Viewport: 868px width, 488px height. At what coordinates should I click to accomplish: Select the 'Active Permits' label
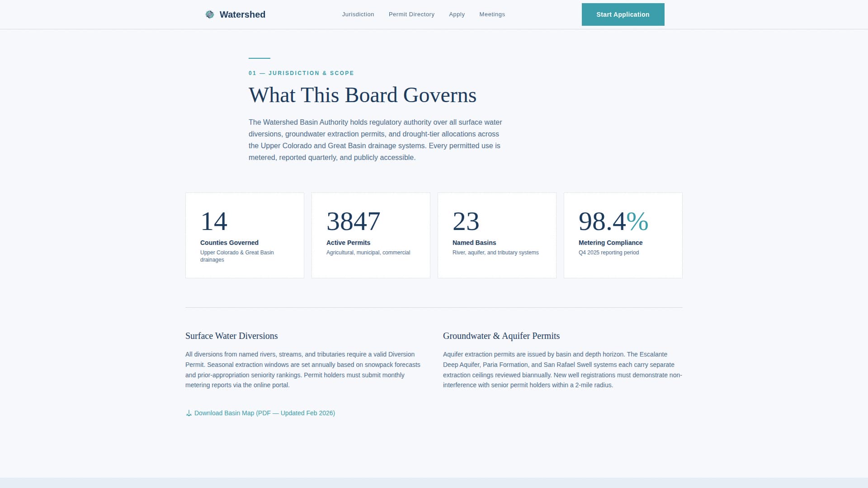[x=348, y=243]
